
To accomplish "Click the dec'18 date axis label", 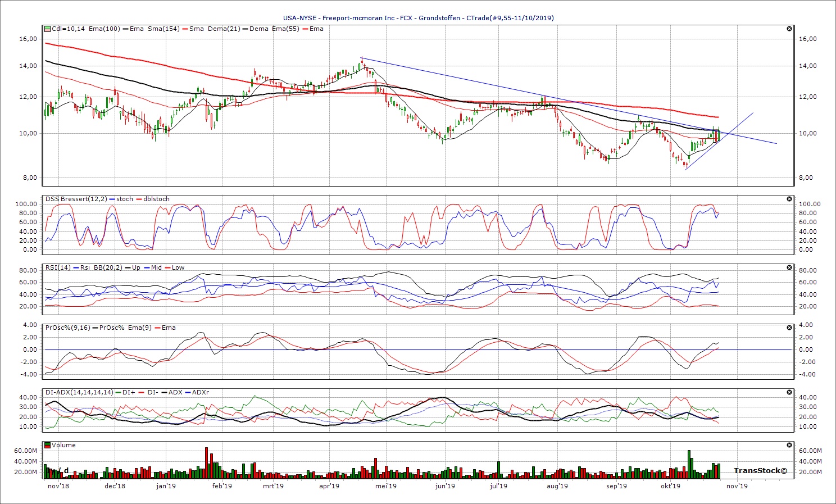I will [x=115, y=486].
